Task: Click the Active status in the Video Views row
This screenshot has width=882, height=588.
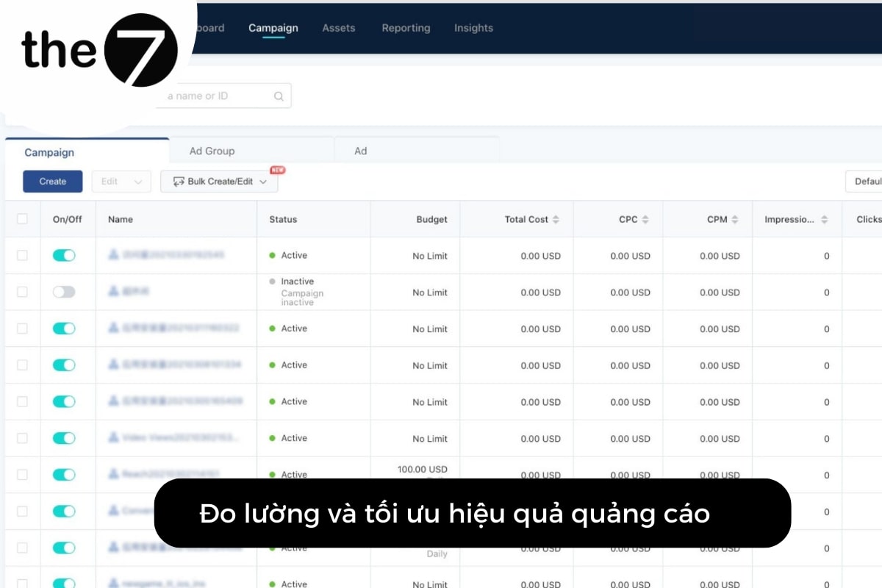Action: point(294,438)
